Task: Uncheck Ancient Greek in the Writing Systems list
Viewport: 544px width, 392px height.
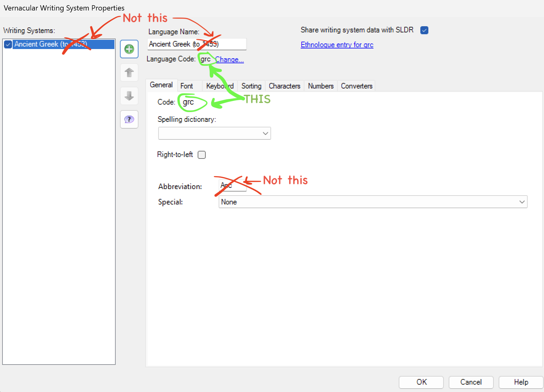Action: (x=8, y=44)
